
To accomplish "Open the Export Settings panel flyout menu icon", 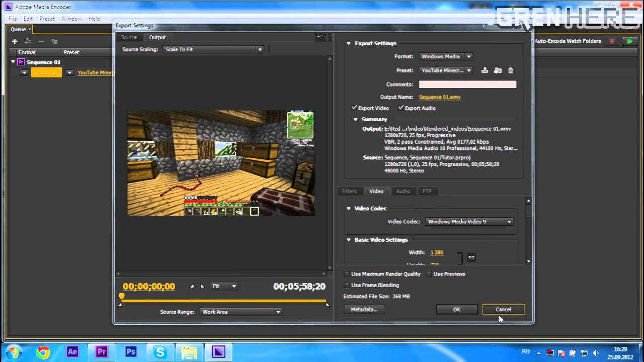I will point(320,37).
